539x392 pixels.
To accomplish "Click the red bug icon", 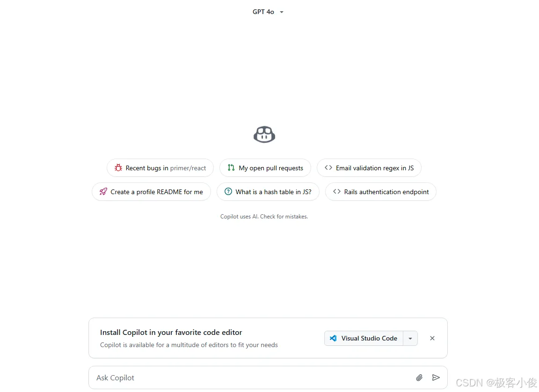I will click(118, 167).
